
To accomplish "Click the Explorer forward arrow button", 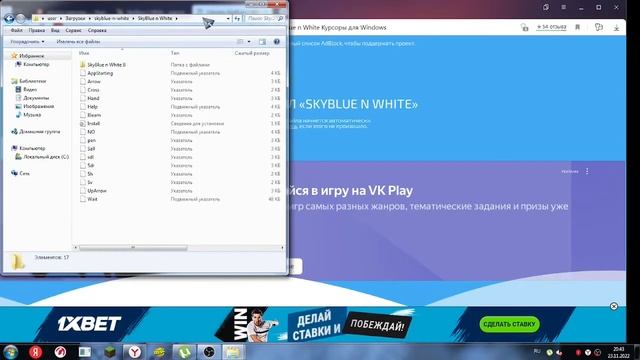I will coord(20,18).
